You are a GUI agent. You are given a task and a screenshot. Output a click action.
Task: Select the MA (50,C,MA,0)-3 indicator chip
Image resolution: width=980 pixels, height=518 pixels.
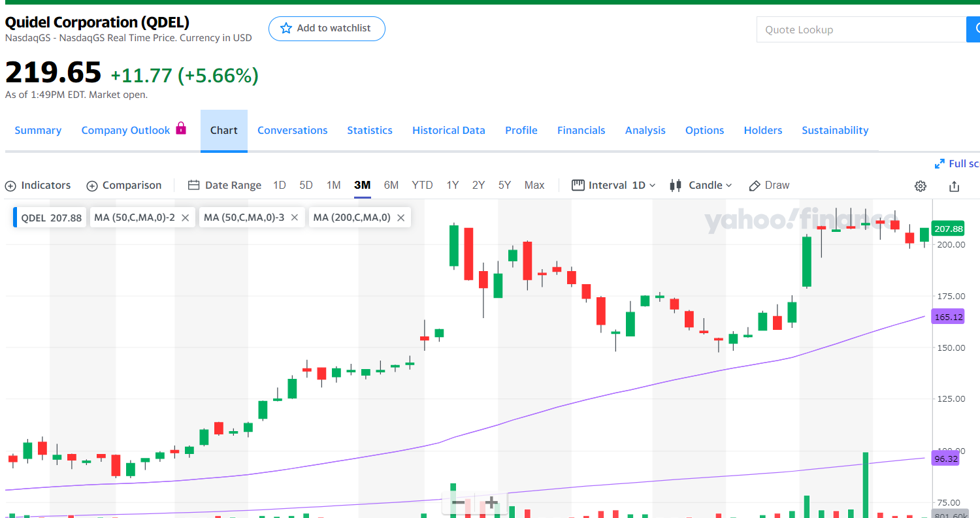click(244, 218)
